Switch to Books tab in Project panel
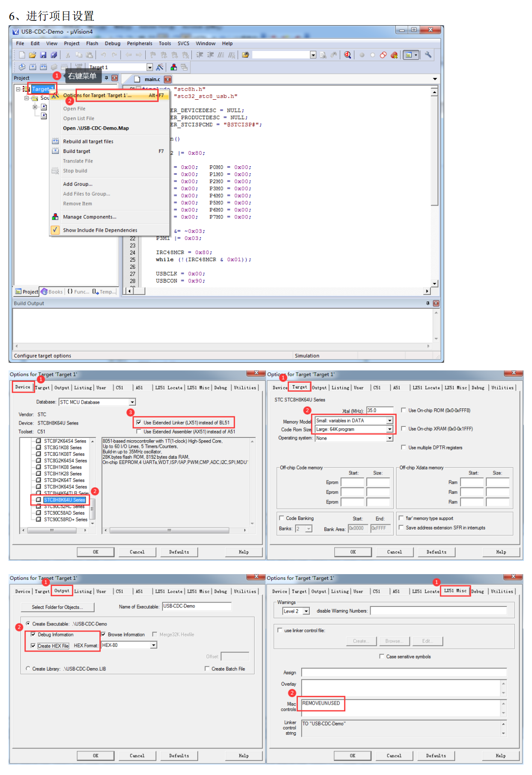The height and width of the screenshot is (775, 532). 52,292
